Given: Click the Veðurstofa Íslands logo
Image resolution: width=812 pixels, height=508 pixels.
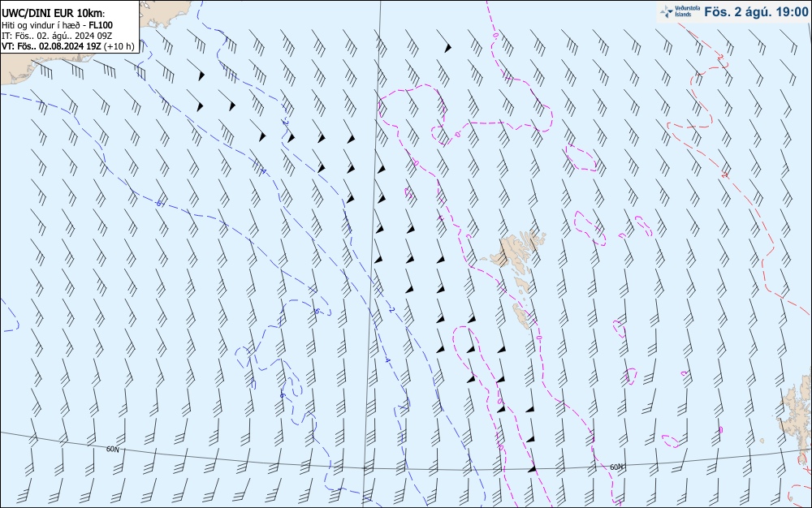Looking at the screenshot, I should pos(678,11).
